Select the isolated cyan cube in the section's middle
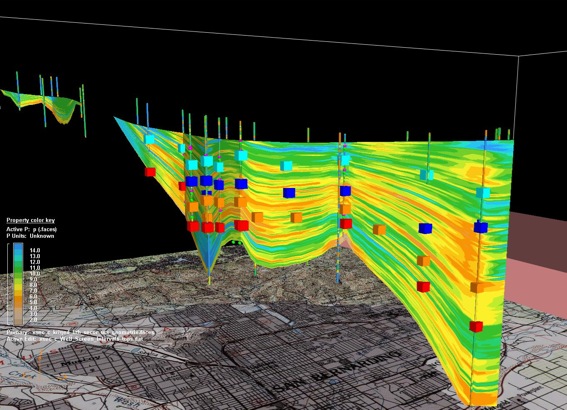The height and width of the screenshot is (410, 567). point(286,166)
